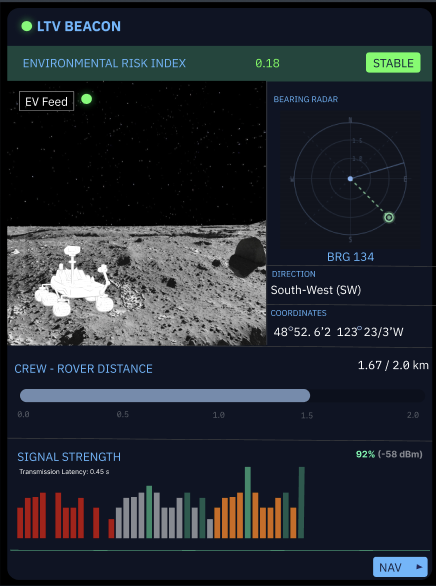The height and width of the screenshot is (586, 436).
Task: Select the BRG 134 bearing readout
Action: 350,257
